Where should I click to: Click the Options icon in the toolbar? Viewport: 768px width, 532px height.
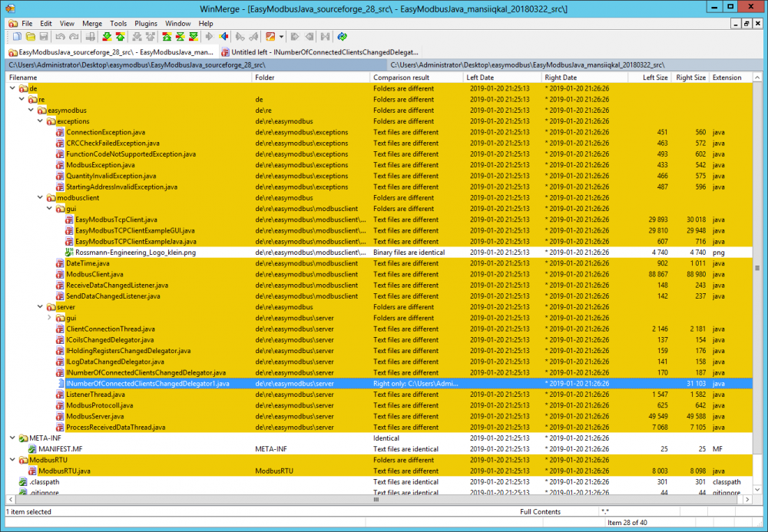point(270,36)
